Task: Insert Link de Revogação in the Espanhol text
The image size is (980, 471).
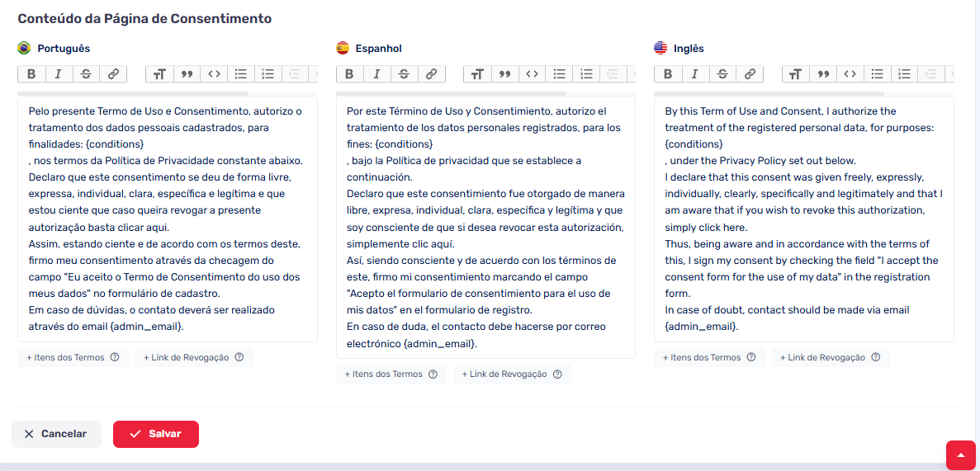Action: [511, 374]
